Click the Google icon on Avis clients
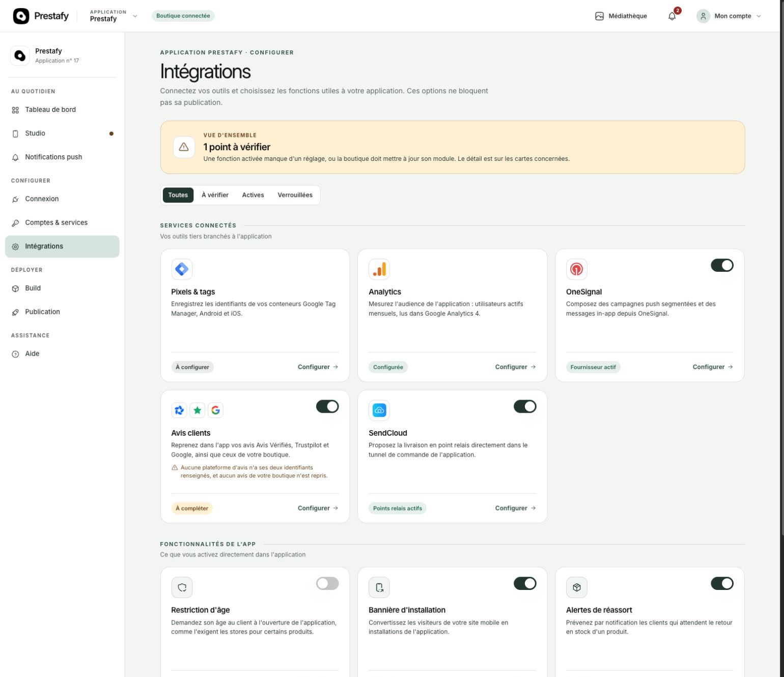This screenshot has width=784, height=677. [x=215, y=410]
